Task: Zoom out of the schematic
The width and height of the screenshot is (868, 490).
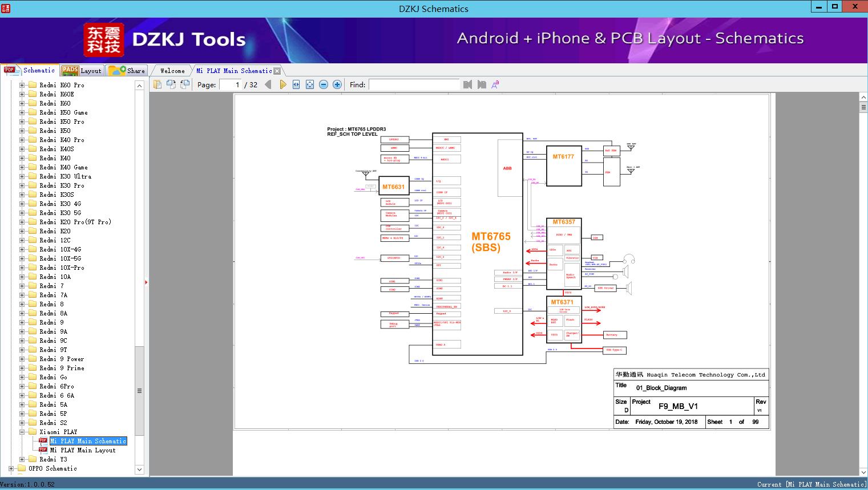Action: tap(324, 84)
